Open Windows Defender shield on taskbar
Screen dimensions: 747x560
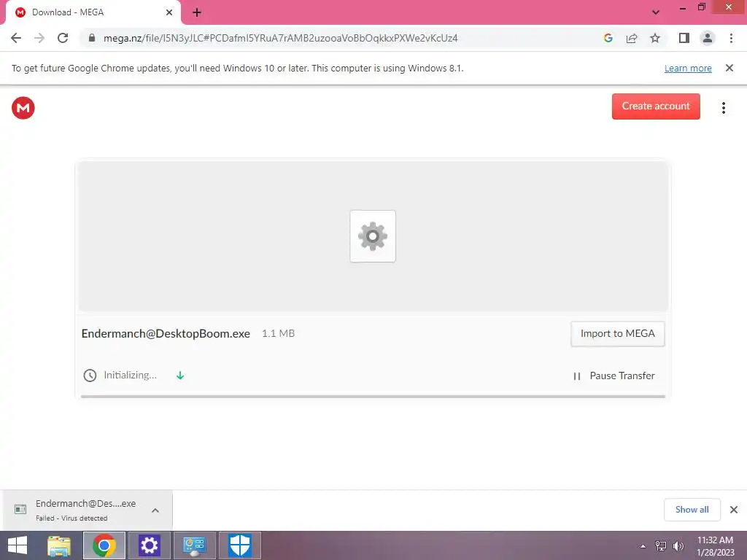(x=239, y=545)
